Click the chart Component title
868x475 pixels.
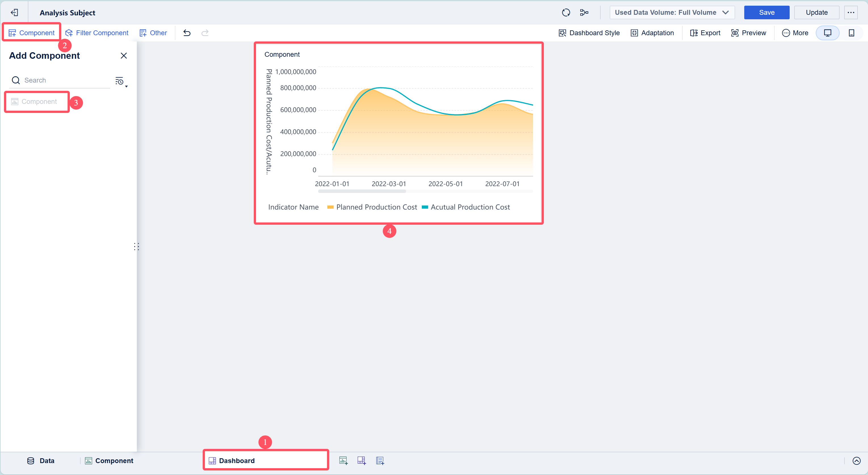coord(282,54)
